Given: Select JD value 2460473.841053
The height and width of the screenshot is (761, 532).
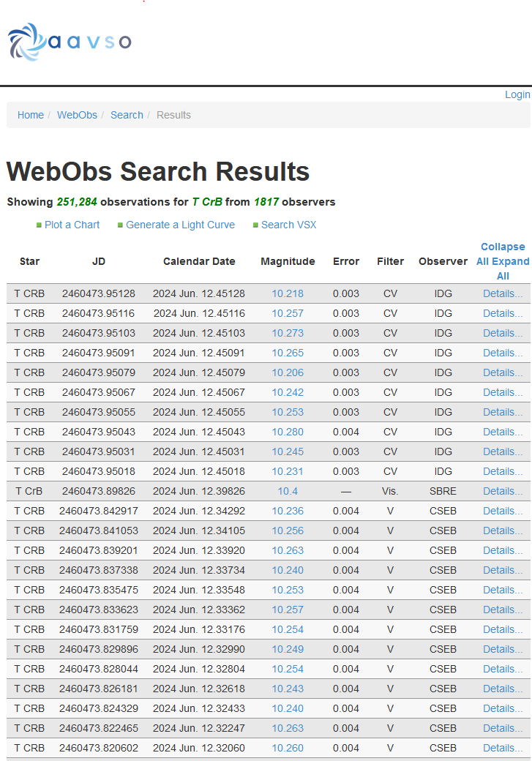Looking at the screenshot, I should (x=99, y=531).
